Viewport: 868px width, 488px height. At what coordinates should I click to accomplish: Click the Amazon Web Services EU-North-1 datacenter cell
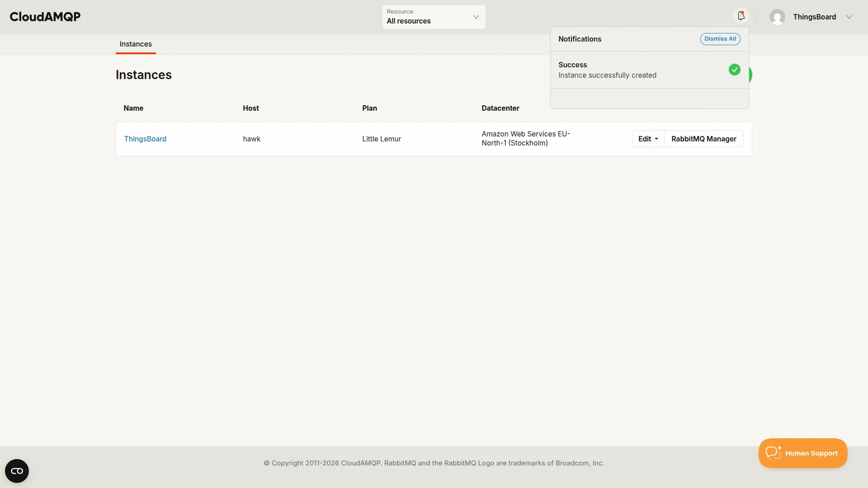point(526,139)
